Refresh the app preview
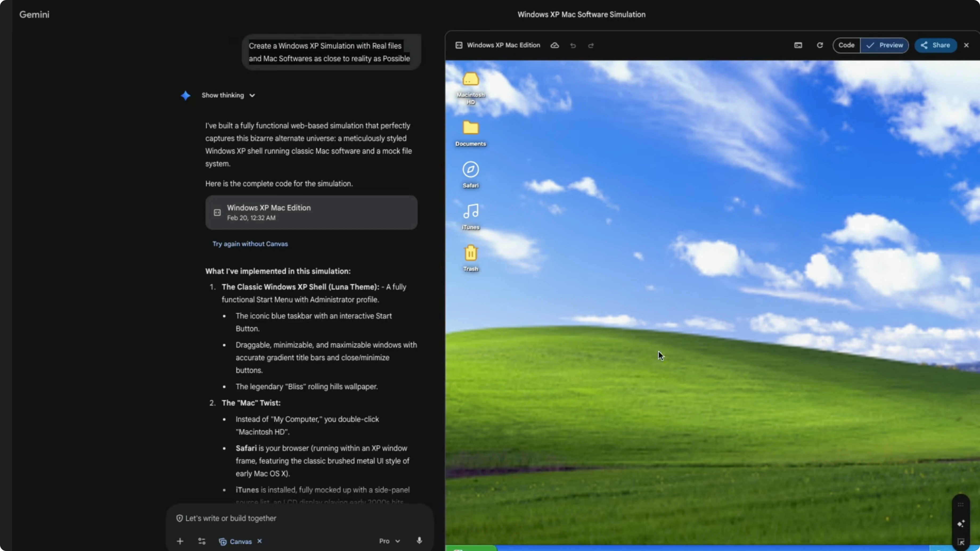The width and height of the screenshot is (980, 551). pyautogui.click(x=820, y=45)
